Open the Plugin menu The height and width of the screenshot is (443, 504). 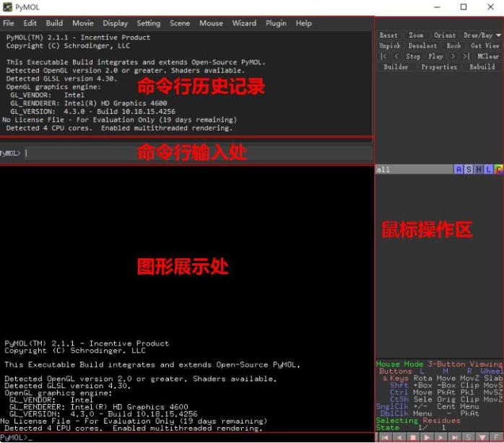tap(276, 23)
